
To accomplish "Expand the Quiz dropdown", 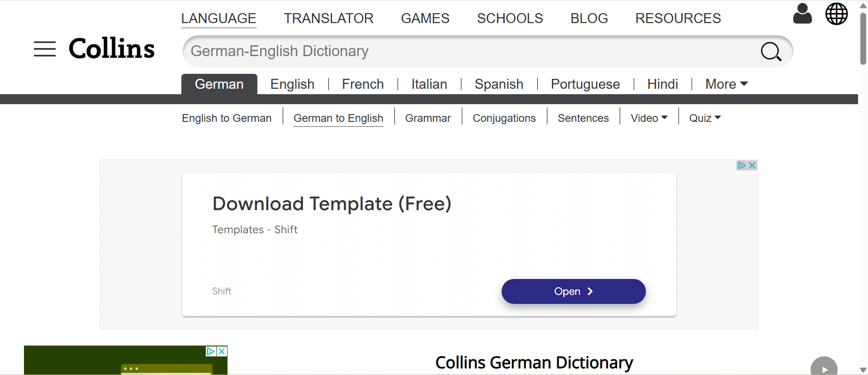I will click(x=705, y=118).
